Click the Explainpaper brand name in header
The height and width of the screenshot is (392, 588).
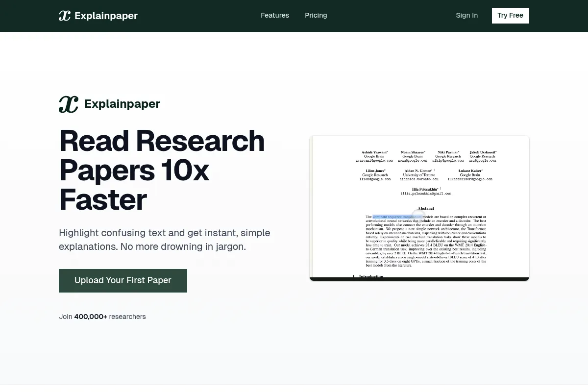(106, 16)
